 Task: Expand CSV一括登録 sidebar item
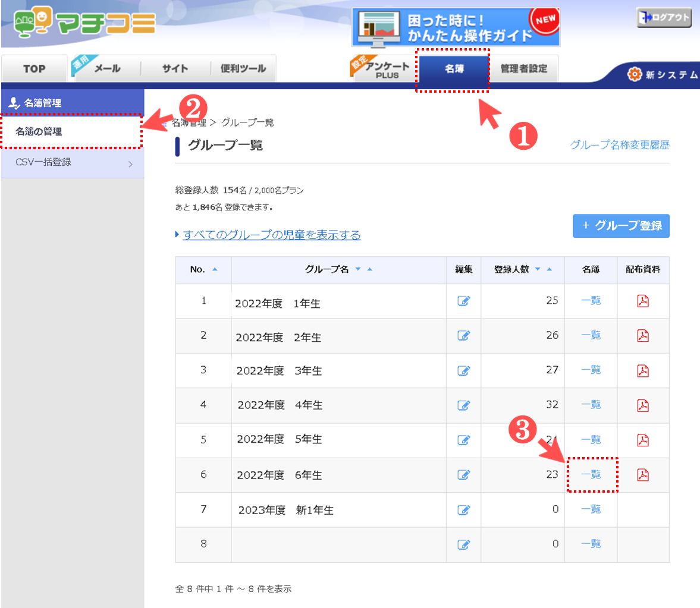point(72,162)
